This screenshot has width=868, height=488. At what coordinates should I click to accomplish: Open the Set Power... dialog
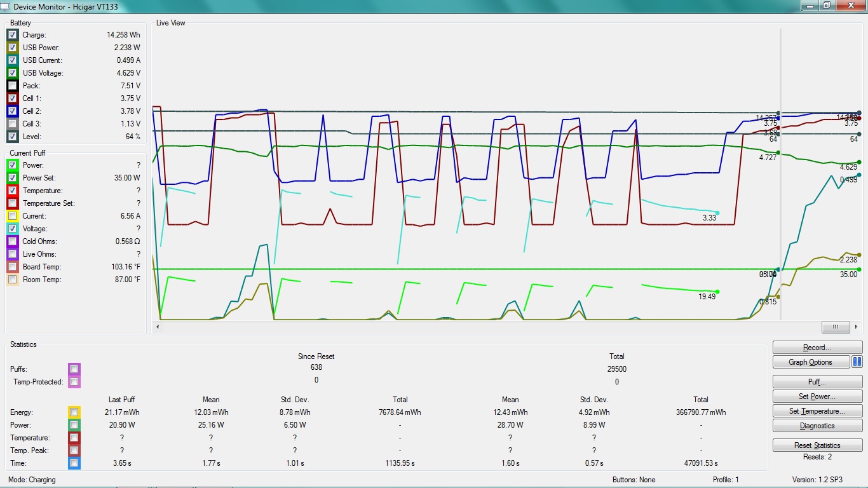[x=817, y=396]
